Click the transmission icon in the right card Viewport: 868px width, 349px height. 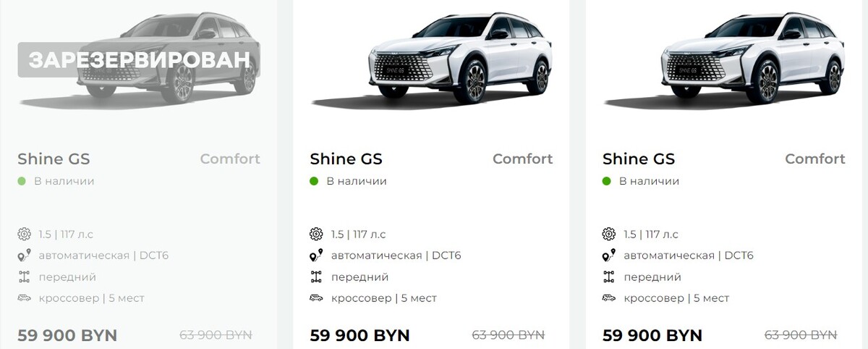[608, 256]
